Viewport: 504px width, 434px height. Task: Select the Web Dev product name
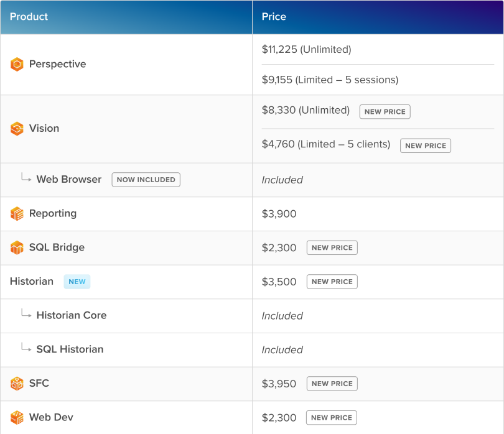click(x=51, y=417)
